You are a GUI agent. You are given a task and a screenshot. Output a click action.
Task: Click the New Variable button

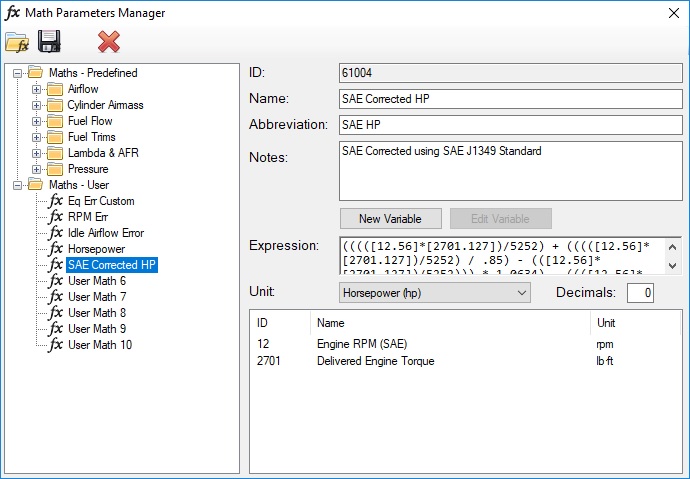[390, 218]
